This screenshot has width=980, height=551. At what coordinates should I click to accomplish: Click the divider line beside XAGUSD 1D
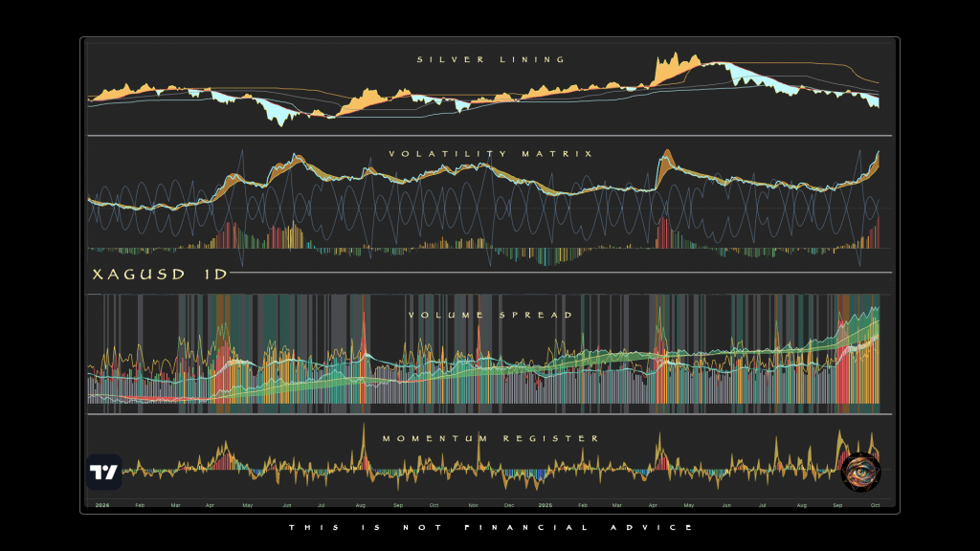[555, 274]
